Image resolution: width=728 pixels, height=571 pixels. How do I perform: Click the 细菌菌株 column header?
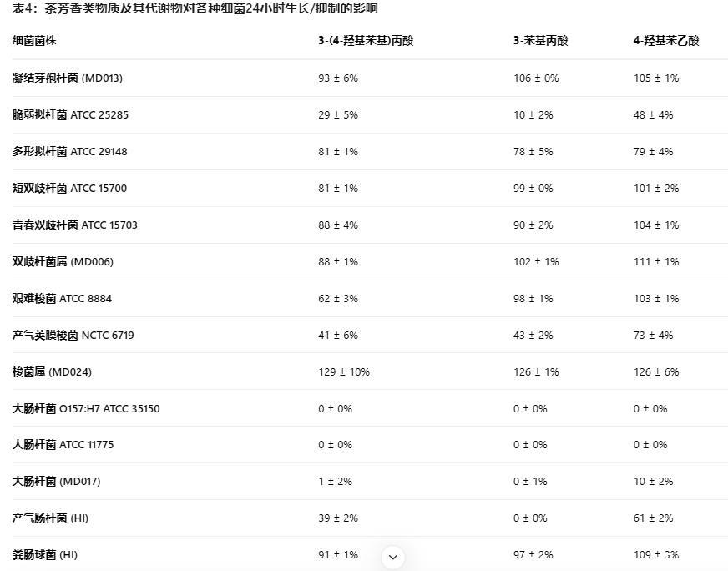click(x=35, y=41)
